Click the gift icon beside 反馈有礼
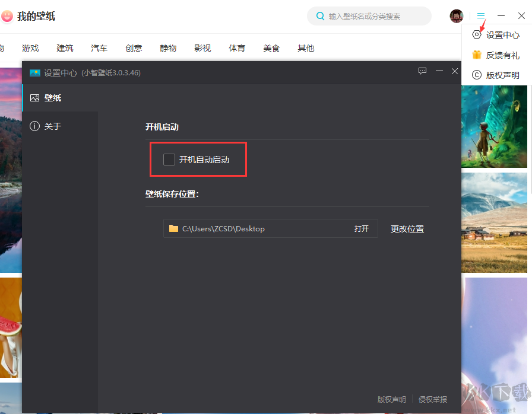 [x=476, y=55]
